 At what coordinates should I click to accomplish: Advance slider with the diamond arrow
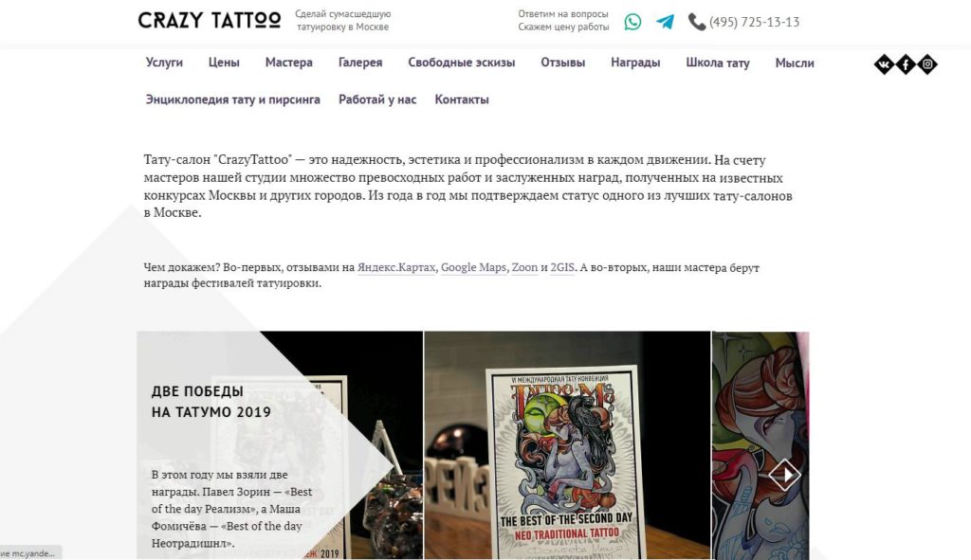(x=784, y=475)
